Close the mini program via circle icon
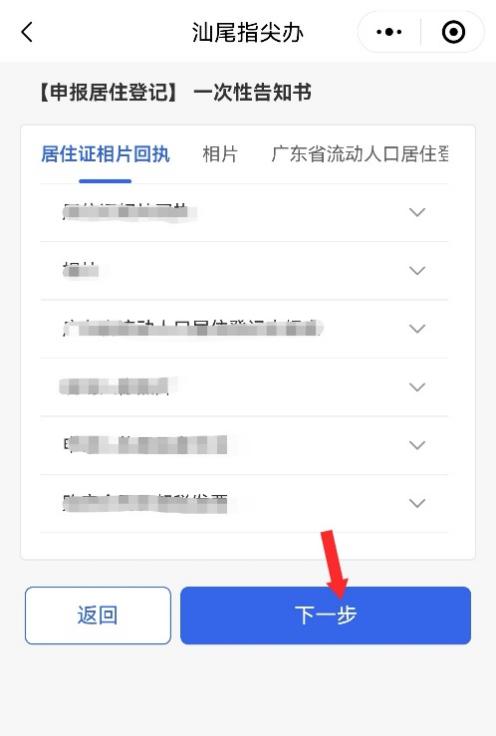Screen dimensions: 496x736 pos(453,32)
